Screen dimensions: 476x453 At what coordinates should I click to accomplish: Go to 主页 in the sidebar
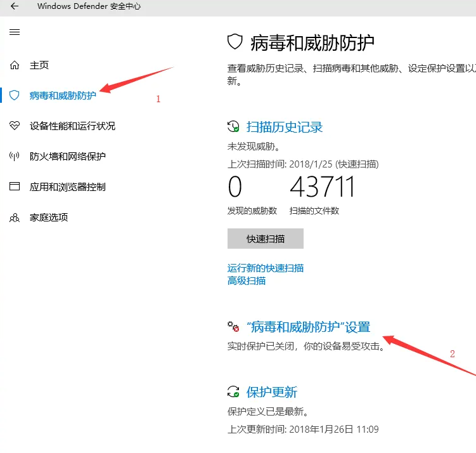tap(39, 65)
